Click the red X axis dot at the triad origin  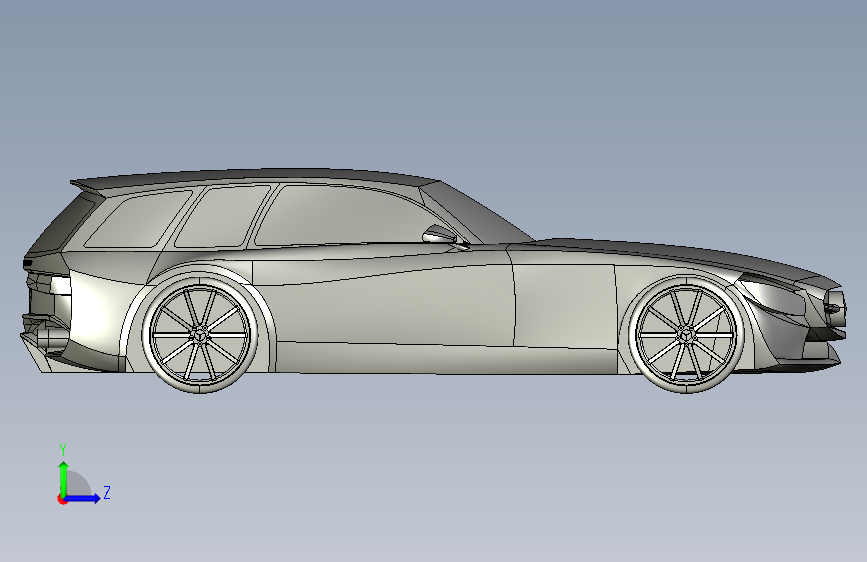tap(62, 499)
